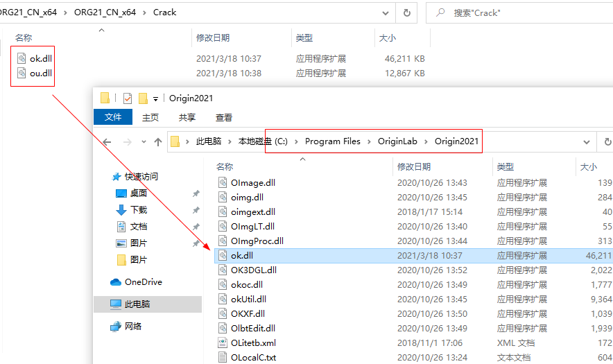Select OneDrive in navigation pane
Image resolution: width=613 pixels, height=364 pixels.
(x=143, y=282)
